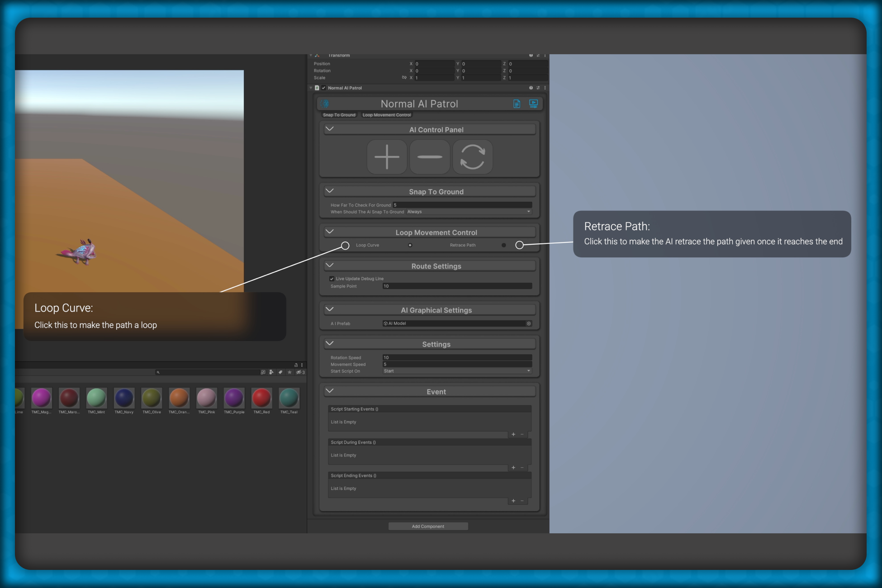
Task: Select the Loop Movement Control tab
Action: pos(387,115)
